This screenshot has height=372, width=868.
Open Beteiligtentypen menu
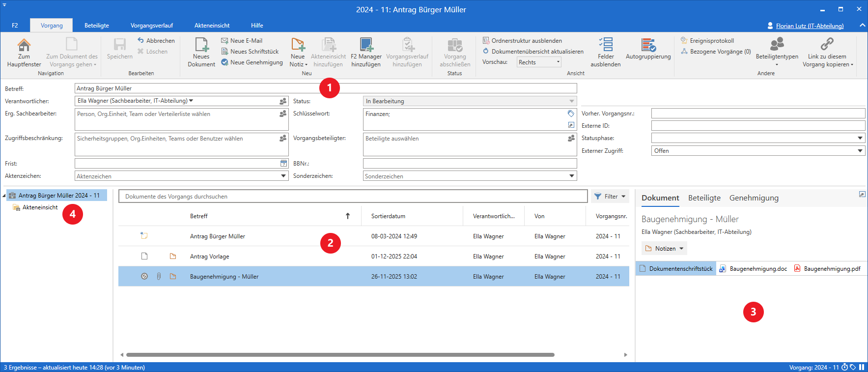click(x=777, y=53)
